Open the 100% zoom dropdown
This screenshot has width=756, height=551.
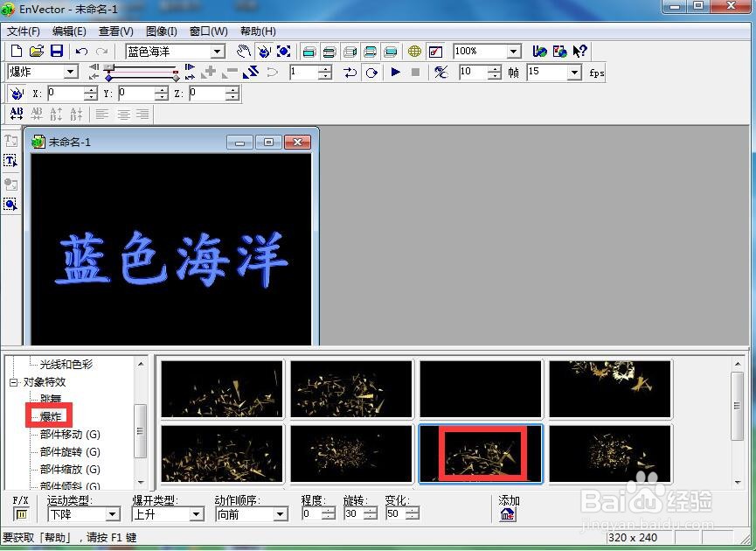coord(514,51)
